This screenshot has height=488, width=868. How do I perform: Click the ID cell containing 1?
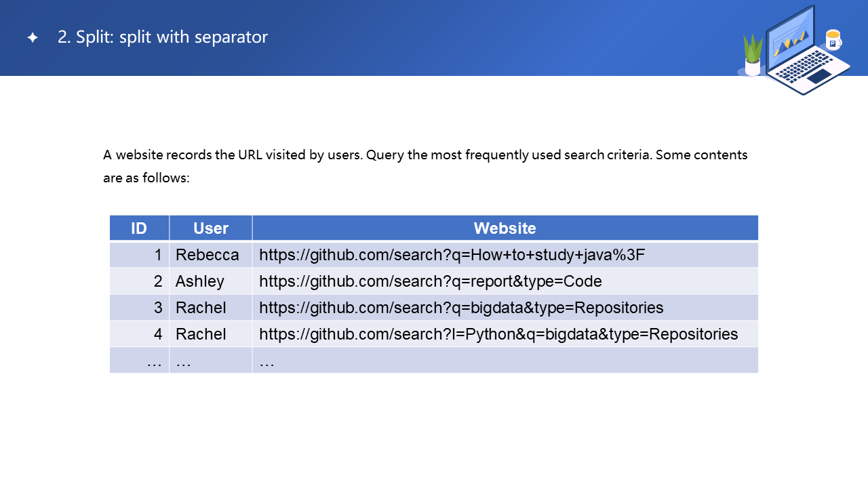[158, 255]
